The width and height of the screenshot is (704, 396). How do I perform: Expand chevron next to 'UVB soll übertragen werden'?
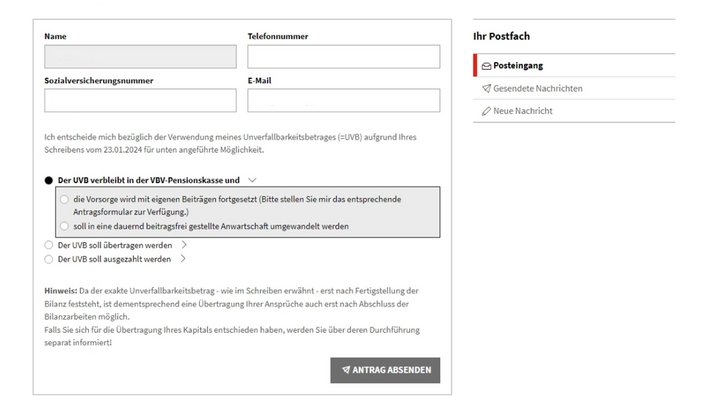click(x=184, y=245)
